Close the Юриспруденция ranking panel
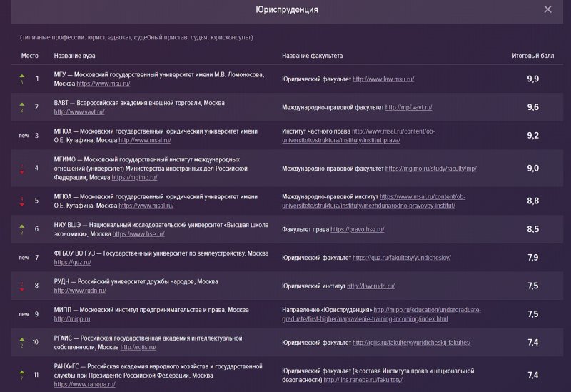The height and width of the screenshot is (392, 571). point(547,9)
